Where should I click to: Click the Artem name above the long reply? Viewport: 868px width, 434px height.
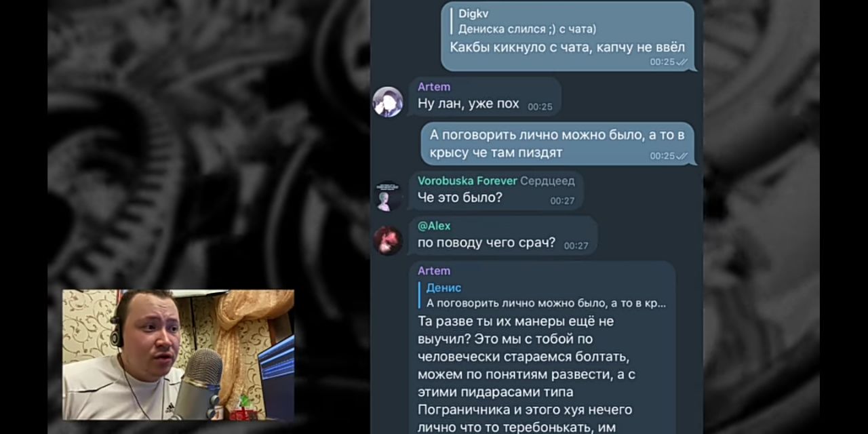[434, 271]
